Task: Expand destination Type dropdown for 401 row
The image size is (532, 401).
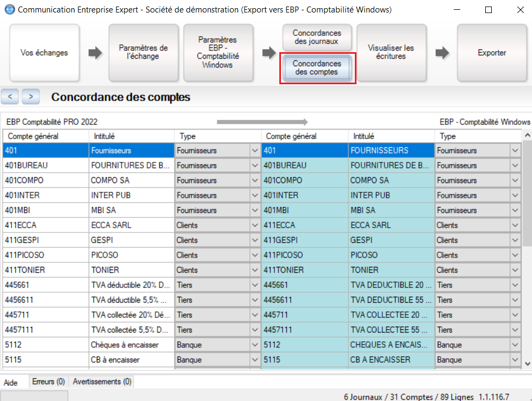Action: point(515,151)
